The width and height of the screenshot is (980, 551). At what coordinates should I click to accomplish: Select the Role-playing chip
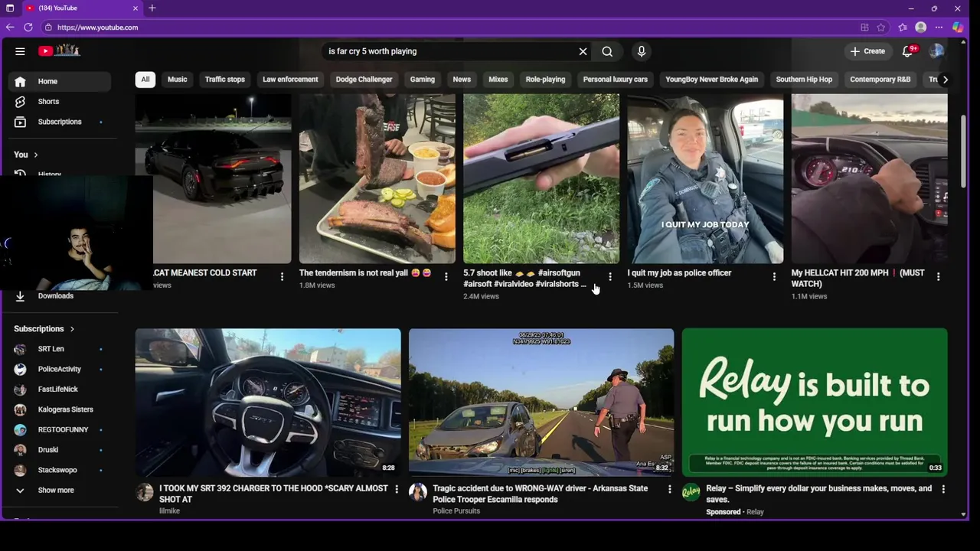(545, 80)
